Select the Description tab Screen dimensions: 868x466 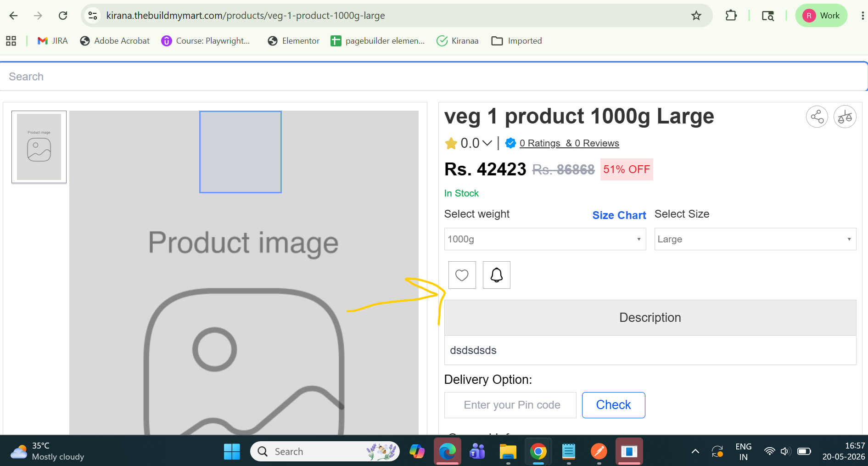click(x=650, y=318)
